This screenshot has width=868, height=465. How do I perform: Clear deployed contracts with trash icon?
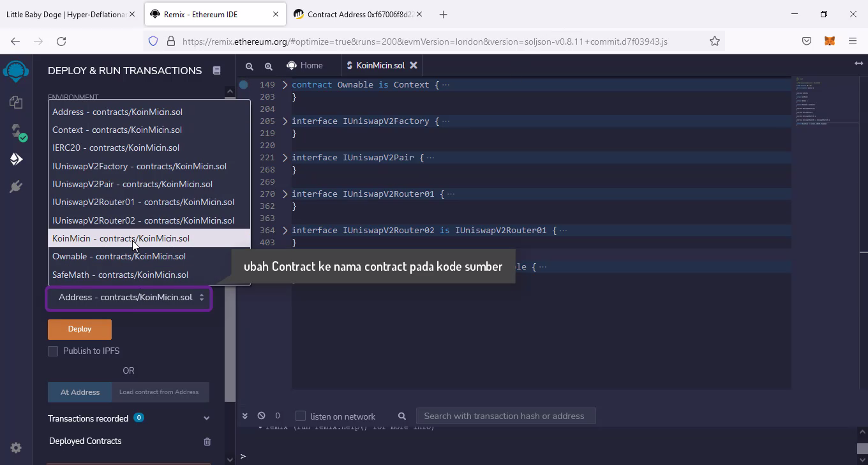click(x=207, y=441)
